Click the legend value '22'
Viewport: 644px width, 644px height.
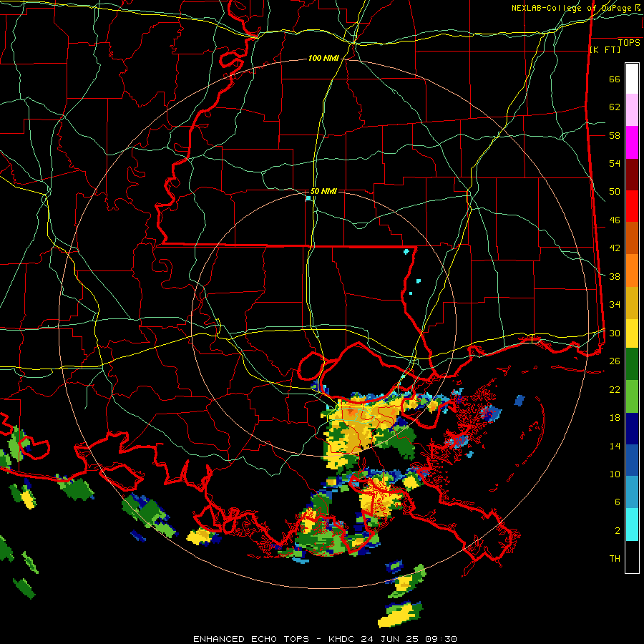615,390
